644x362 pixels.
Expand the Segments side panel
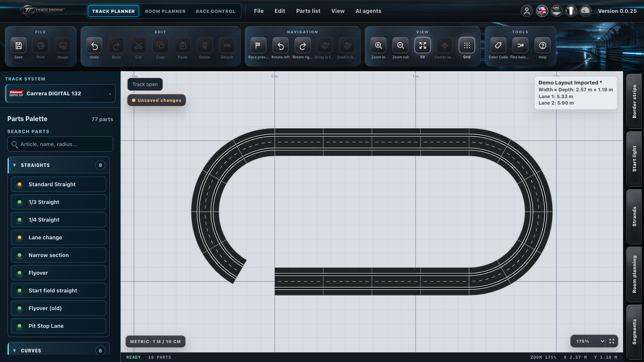(634, 332)
